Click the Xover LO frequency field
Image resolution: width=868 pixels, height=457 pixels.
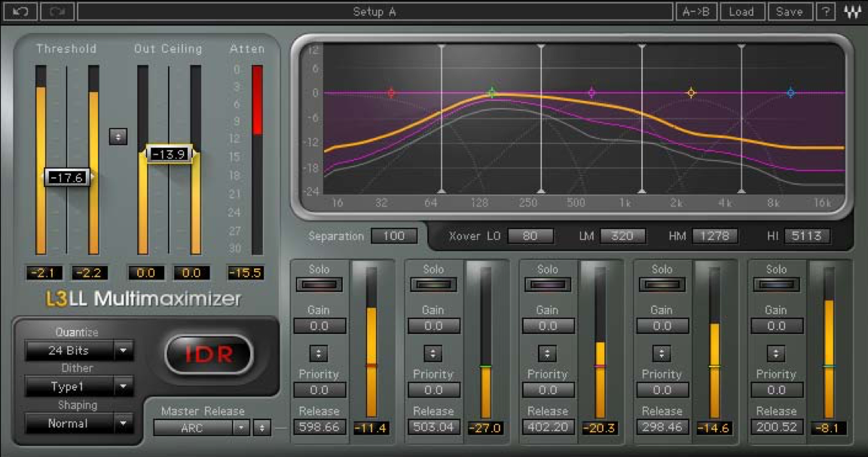[x=530, y=235]
